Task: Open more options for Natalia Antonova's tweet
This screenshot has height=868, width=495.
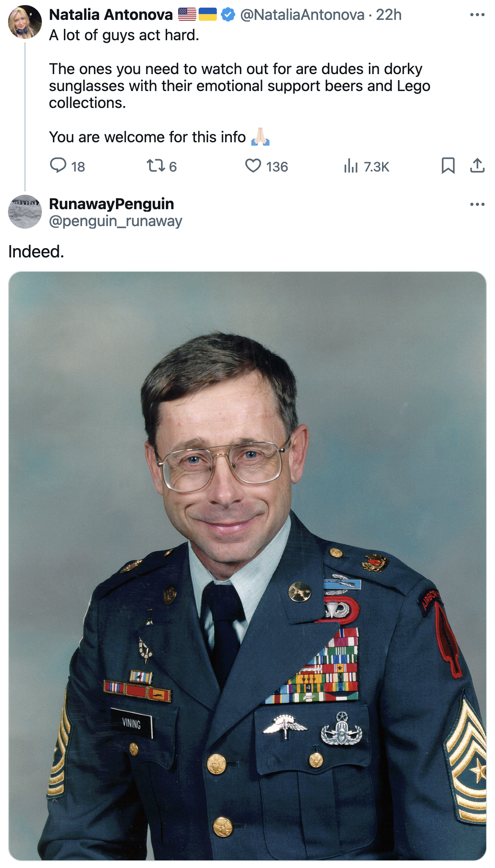Action: point(477,15)
